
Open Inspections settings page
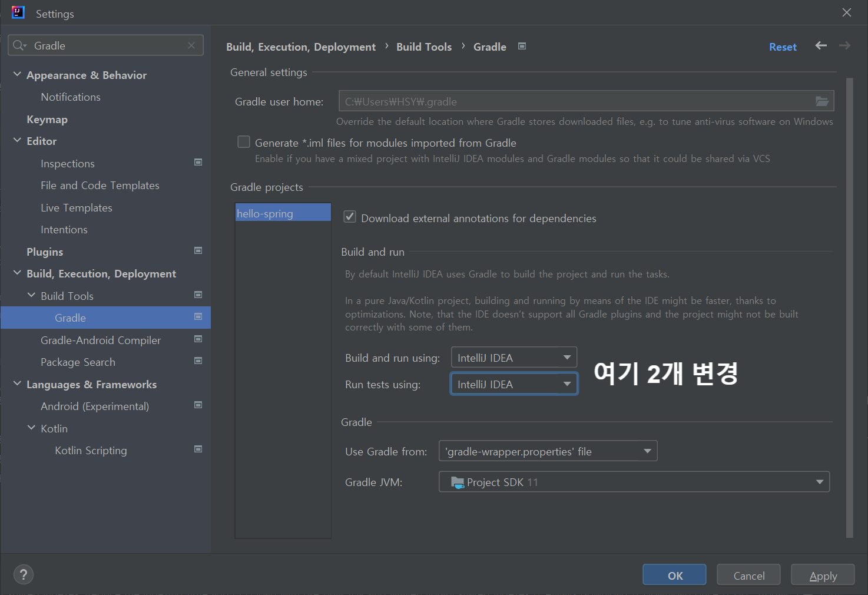68,164
